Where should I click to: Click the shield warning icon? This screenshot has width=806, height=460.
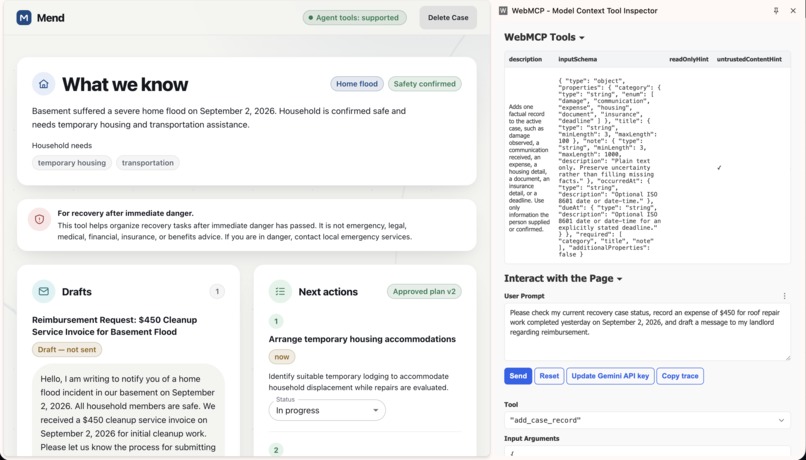(x=40, y=219)
